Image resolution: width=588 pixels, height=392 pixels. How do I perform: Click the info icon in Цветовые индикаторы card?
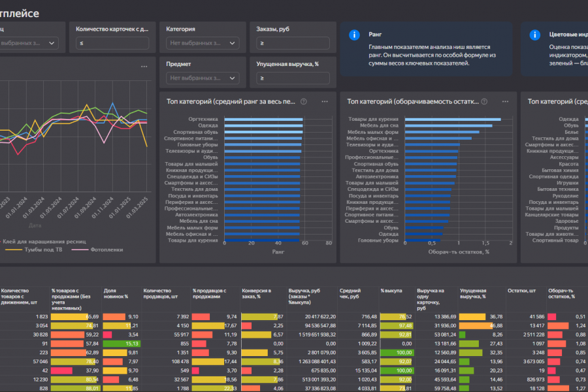[x=534, y=35]
